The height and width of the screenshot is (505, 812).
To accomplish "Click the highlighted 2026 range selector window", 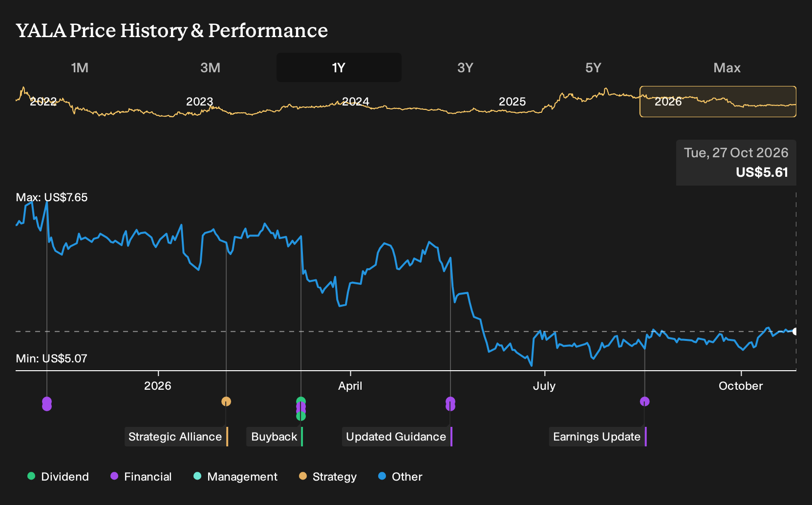I will coord(718,102).
